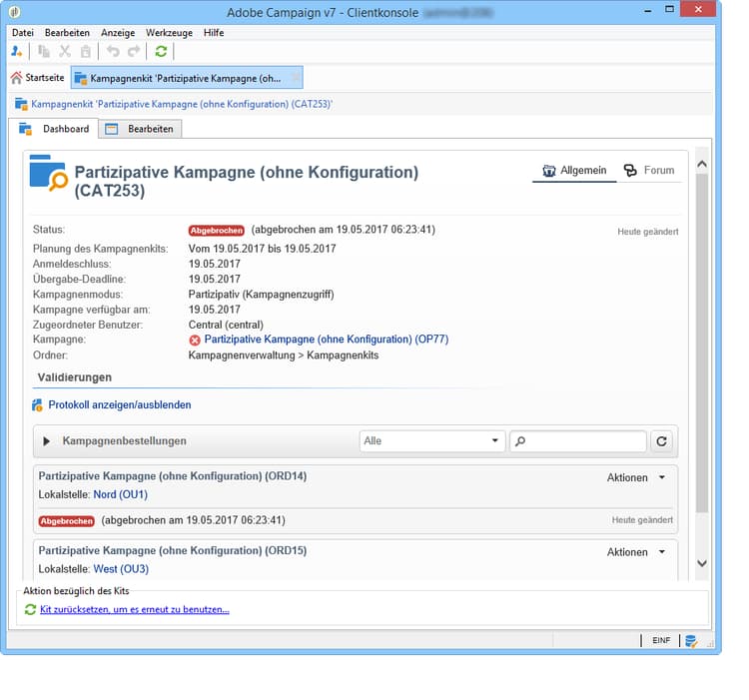This screenshot has width=749, height=700.
Task: Click the 'Central (central)' user value
Action: click(x=226, y=325)
